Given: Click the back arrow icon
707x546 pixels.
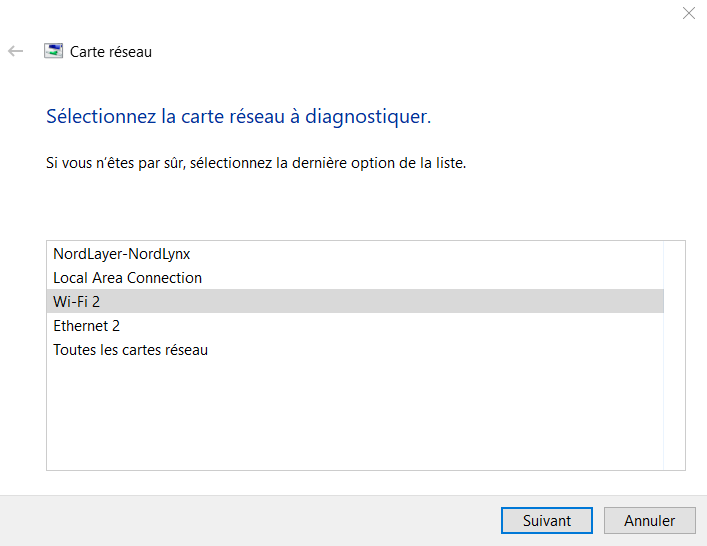Looking at the screenshot, I should tap(15, 51).
